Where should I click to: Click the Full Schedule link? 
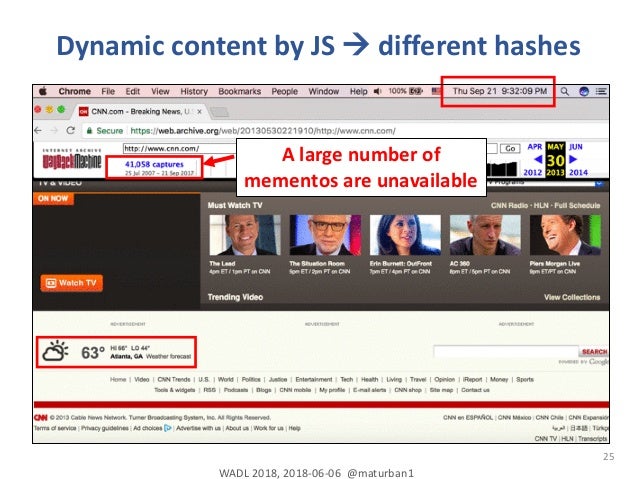pyautogui.click(x=577, y=206)
